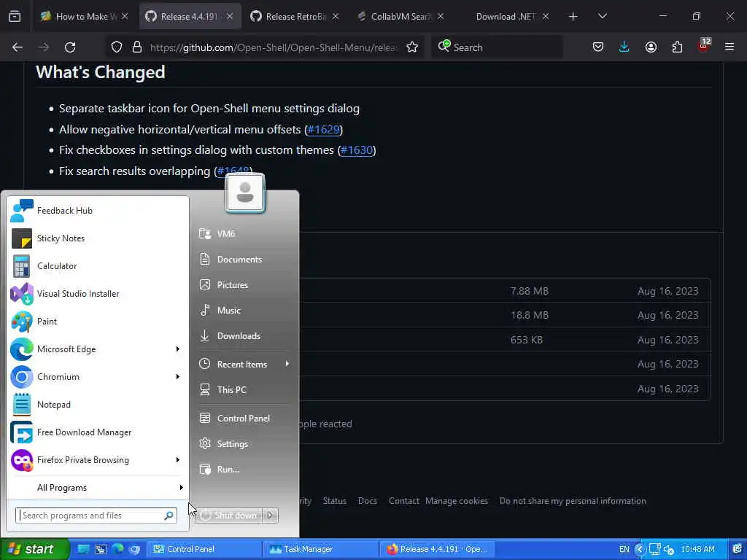Save page to Pocket
The image size is (747, 560).
point(598,47)
